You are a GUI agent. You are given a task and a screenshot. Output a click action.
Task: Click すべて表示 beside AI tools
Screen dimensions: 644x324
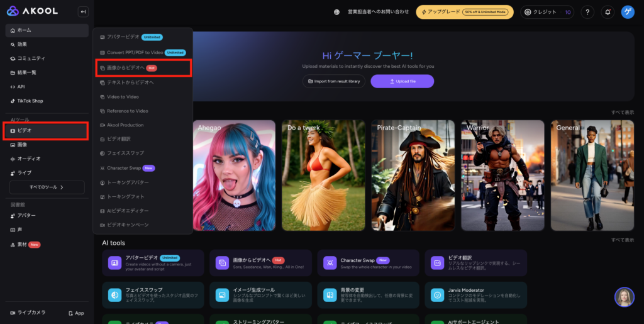pos(622,240)
